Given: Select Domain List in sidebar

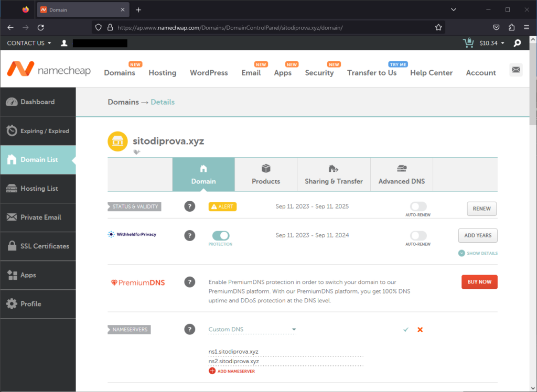Looking at the screenshot, I should pyautogui.click(x=38, y=159).
